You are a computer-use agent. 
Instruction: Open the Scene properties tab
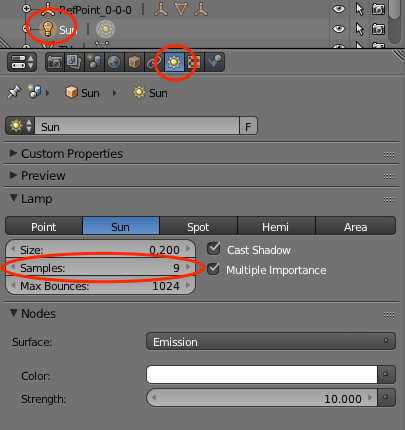point(94,62)
